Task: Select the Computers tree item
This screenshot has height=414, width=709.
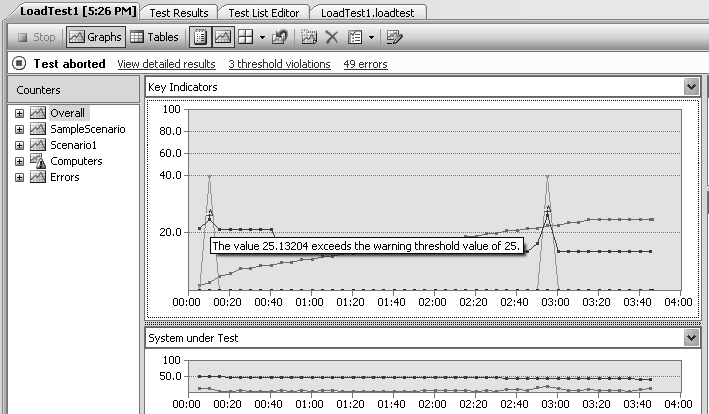Action: click(x=76, y=161)
